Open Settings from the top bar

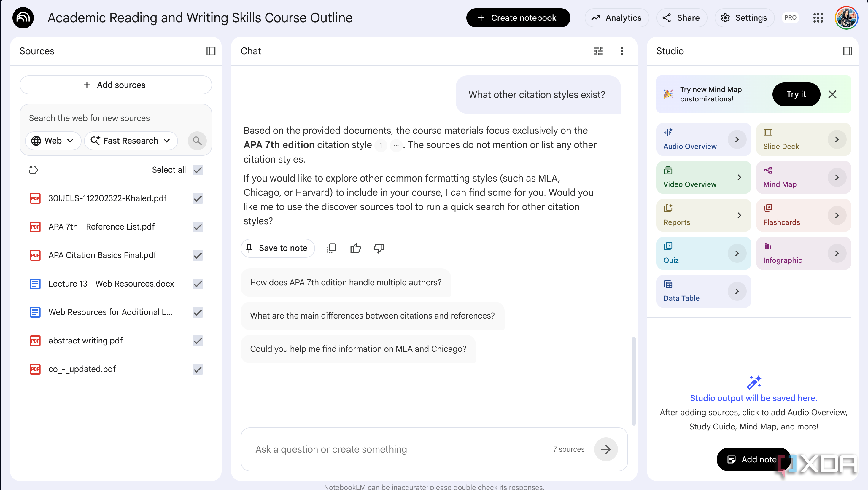point(744,18)
